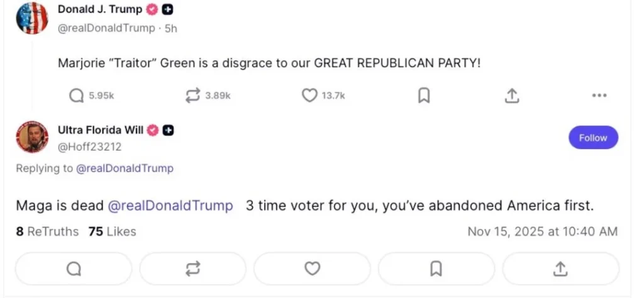Click the reply icon on Trump's post
The image size is (644, 298).
point(75,96)
